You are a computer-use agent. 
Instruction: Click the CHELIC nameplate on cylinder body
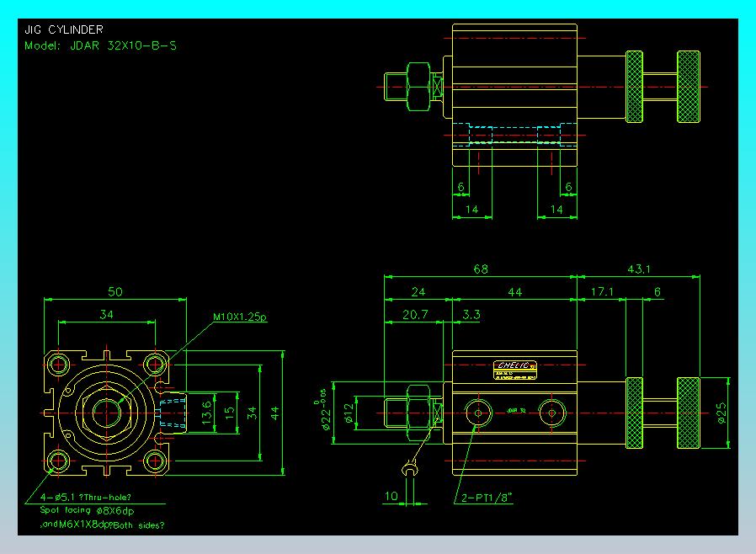tap(515, 370)
